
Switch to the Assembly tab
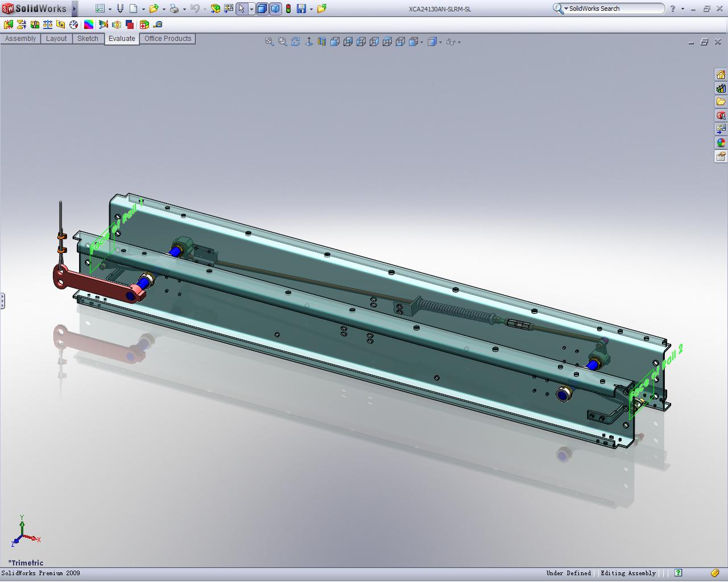20,39
